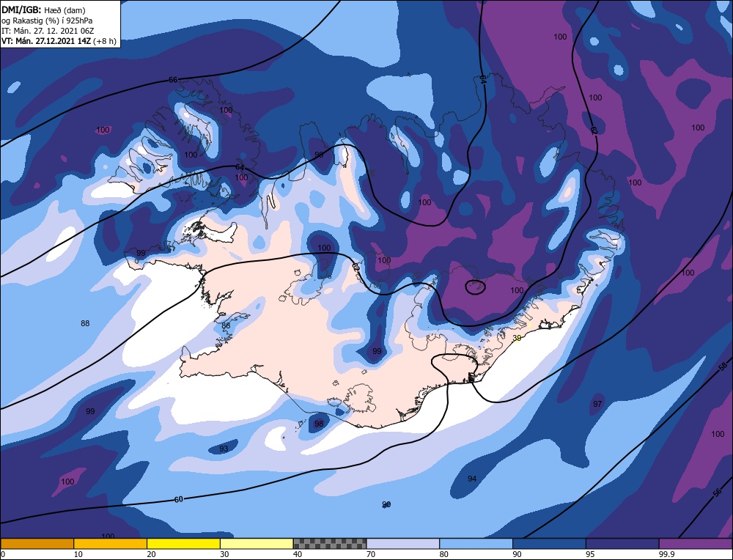This screenshot has width=733, height=560.
Task: Click the 'DMI/IGB: Hæð (dam)' title line
Action: [x=43, y=10]
